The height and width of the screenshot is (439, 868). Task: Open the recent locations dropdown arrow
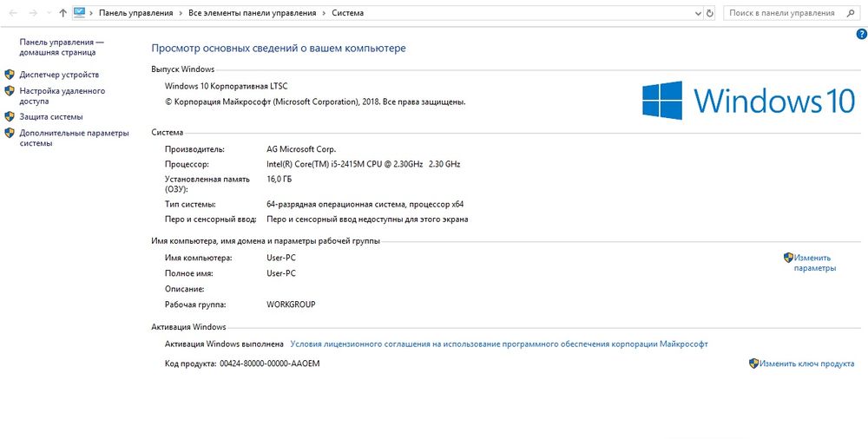(x=48, y=13)
